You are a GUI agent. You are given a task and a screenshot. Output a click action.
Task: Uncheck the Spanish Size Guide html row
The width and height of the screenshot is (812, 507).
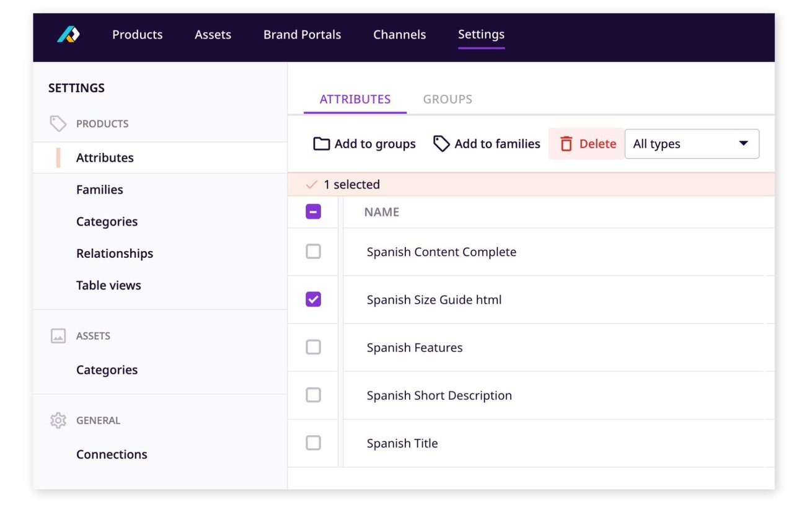point(313,299)
